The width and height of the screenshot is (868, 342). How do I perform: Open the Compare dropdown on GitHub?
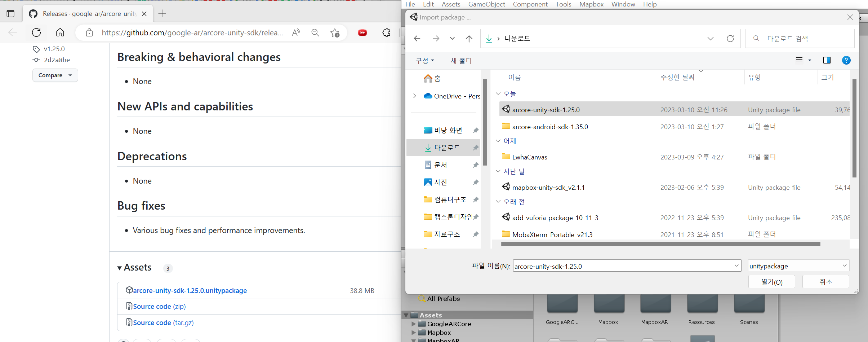pyautogui.click(x=55, y=75)
